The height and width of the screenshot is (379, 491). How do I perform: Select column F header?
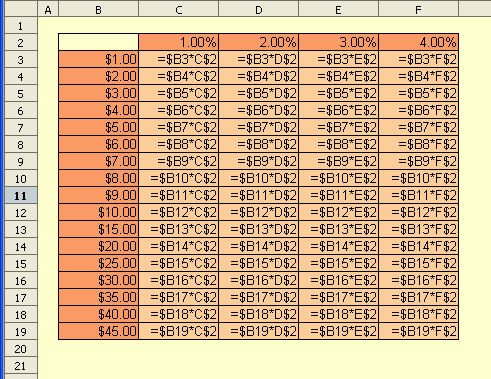(x=419, y=10)
